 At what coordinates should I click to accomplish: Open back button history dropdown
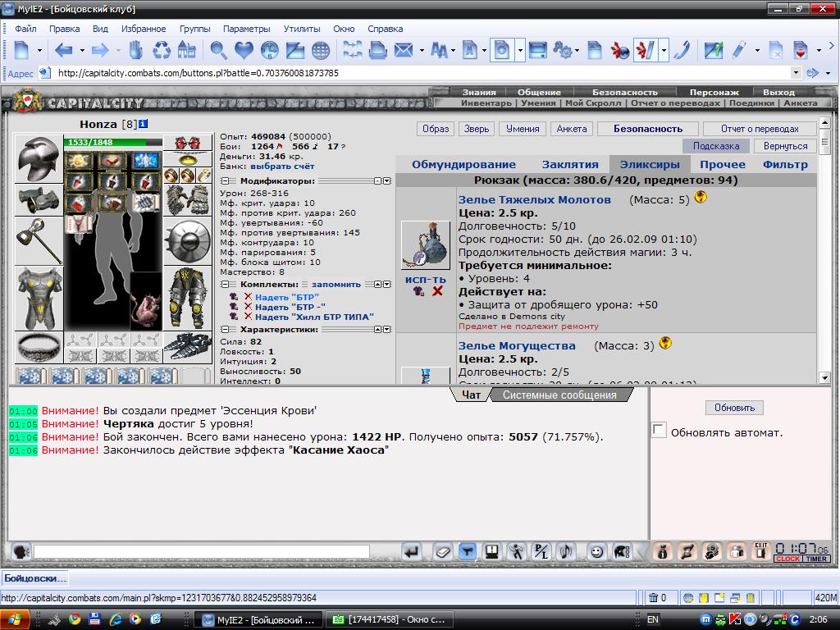point(82,51)
